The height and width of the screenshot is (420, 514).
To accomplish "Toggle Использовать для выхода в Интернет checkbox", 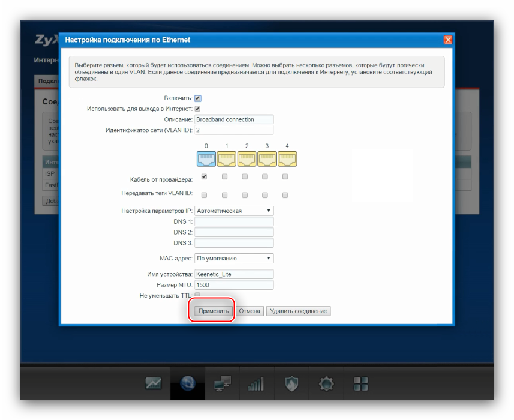I will [x=197, y=109].
